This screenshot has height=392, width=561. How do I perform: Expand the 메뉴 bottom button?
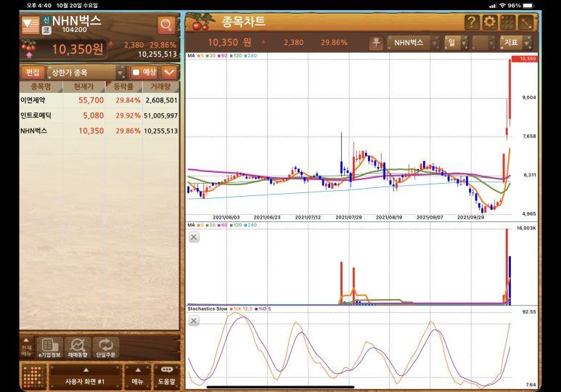[x=138, y=377]
